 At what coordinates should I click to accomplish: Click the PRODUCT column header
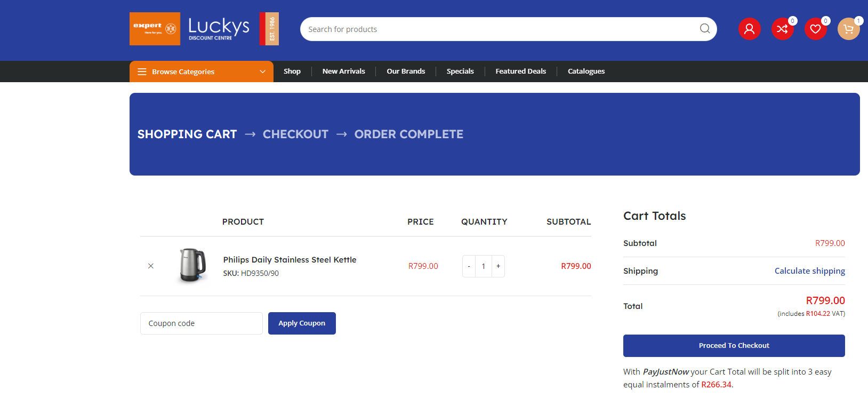coord(243,222)
